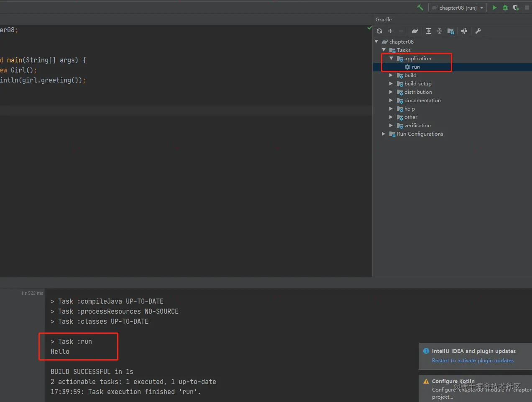532x402 pixels.
Task: Click the Build project hammer icon
Action: coord(420,8)
